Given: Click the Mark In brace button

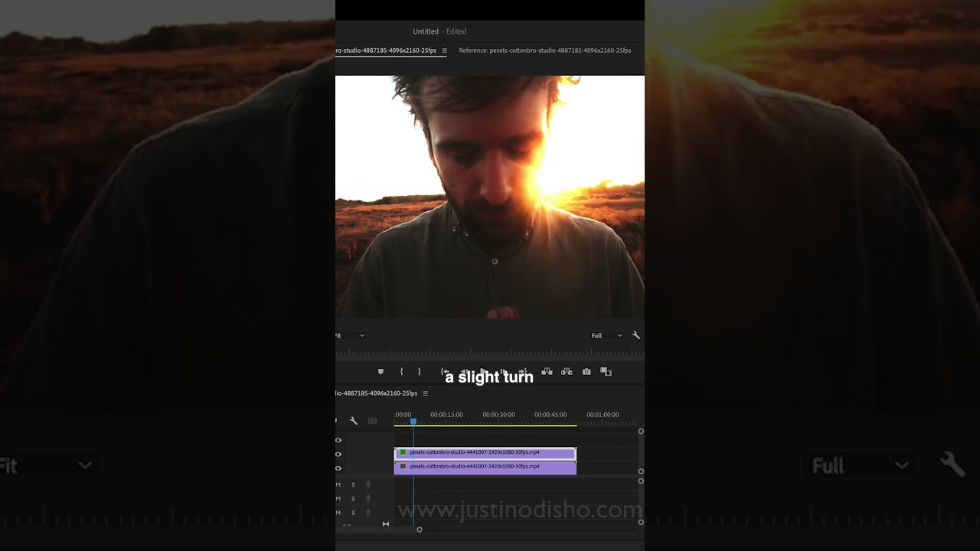Looking at the screenshot, I should (401, 372).
